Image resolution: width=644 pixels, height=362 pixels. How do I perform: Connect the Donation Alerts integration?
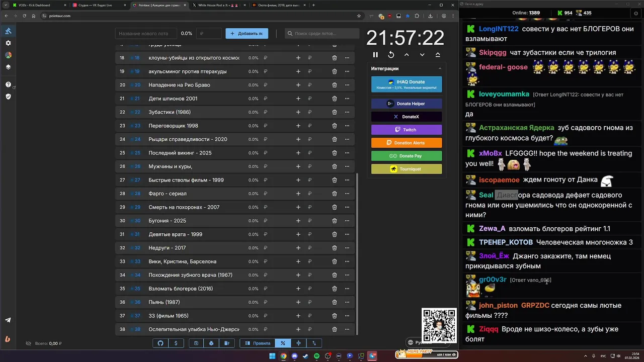407,143
